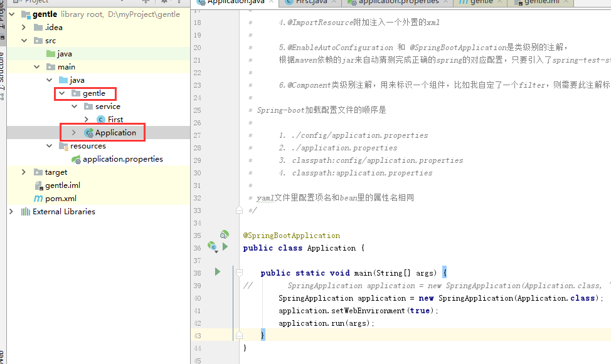Viewport: 611px width, 364px height.
Task: Click the @SpringBootApplication annotation
Action: 292,236
